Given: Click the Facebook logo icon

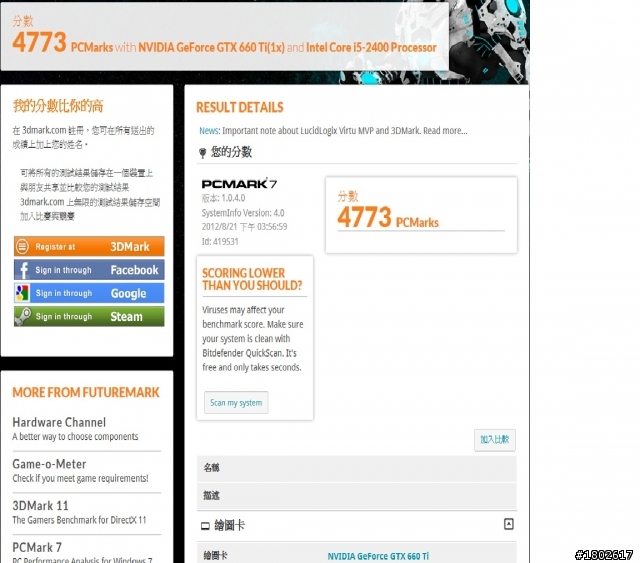Looking at the screenshot, I should coord(22,270).
